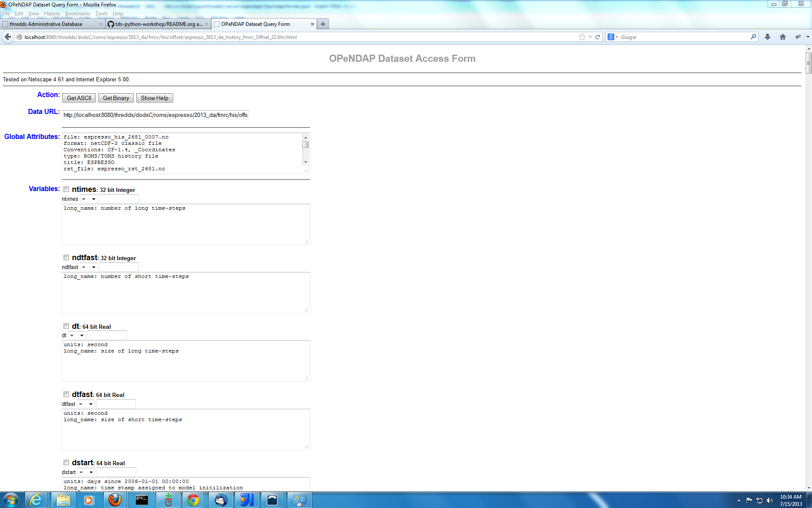Select the dtfast variable checkbox
This screenshot has height=508, width=812.
coord(66,394)
